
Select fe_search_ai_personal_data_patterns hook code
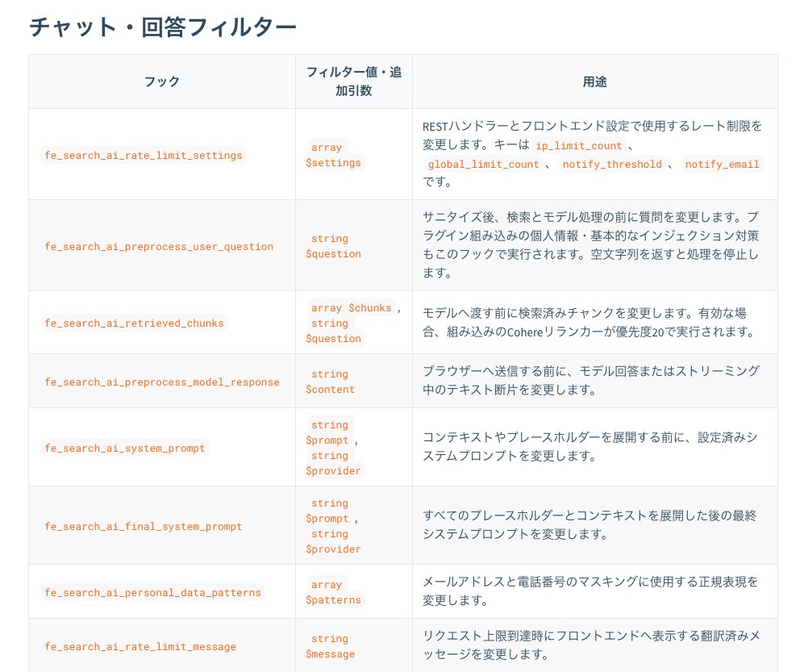pyautogui.click(x=152, y=592)
